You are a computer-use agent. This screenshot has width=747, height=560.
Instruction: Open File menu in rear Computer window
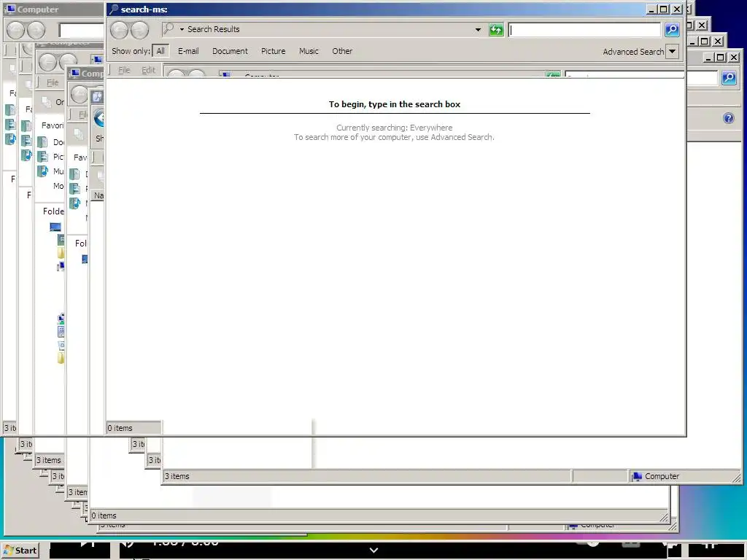click(x=53, y=82)
